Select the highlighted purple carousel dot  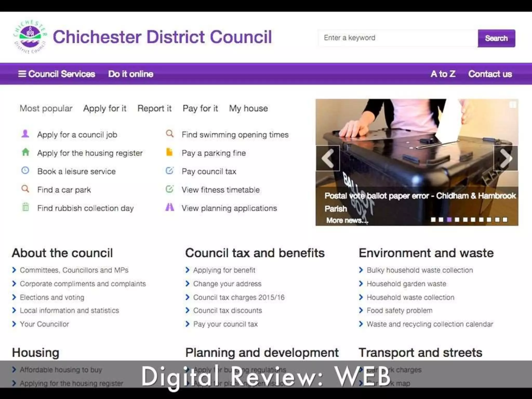coord(449,220)
